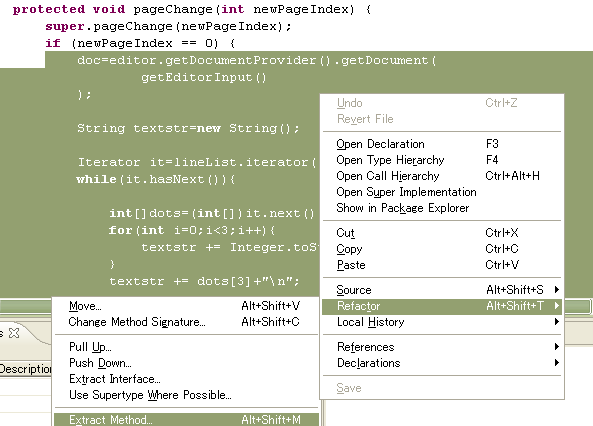This screenshot has height=426, width=593.
Task: Copy the selected code
Action: [442, 249]
